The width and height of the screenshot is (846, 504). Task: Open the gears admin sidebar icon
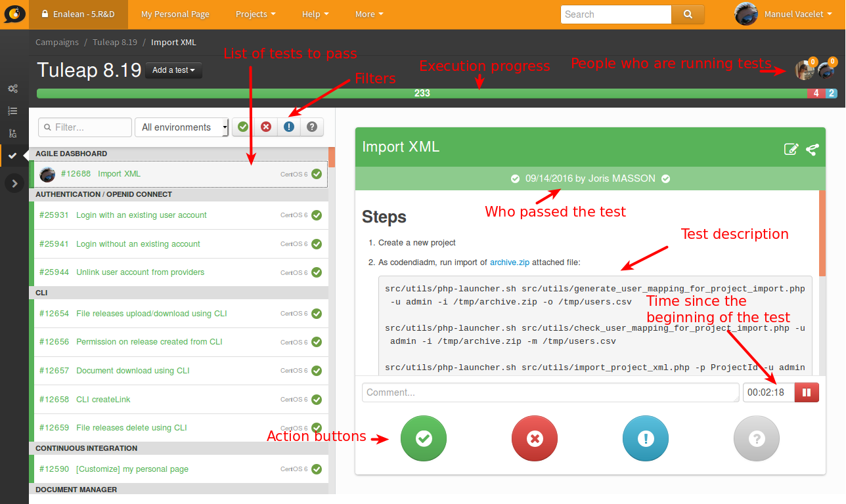coord(12,89)
